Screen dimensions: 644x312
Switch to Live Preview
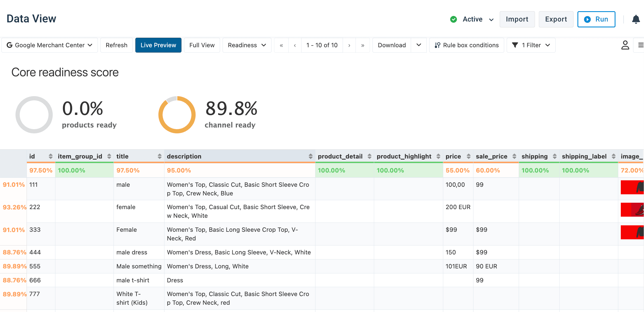[158, 45]
